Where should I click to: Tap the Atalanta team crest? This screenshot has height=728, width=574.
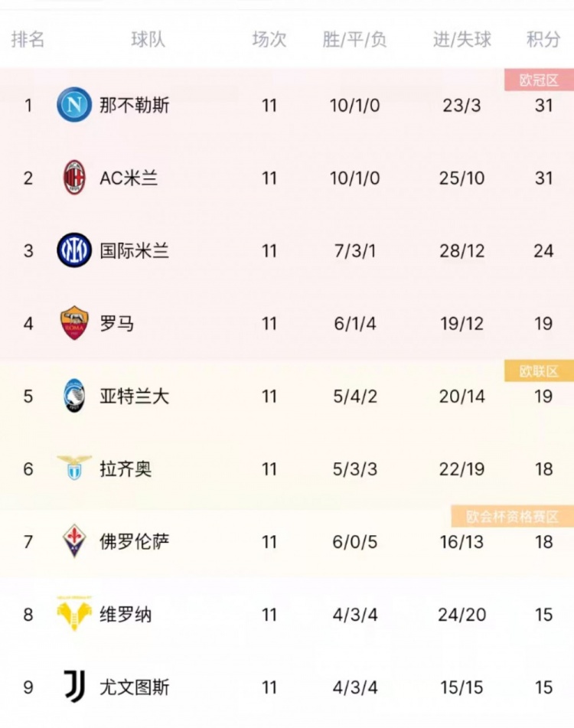pos(74,396)
